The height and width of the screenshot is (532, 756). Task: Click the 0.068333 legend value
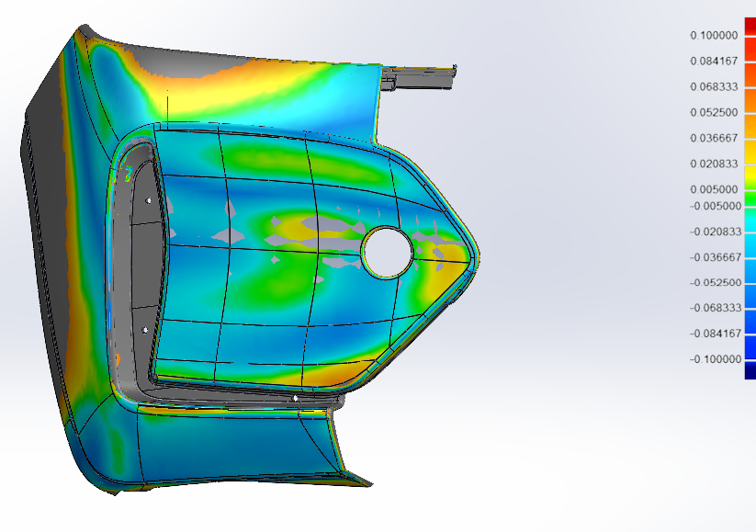click(x=714, y=86)
